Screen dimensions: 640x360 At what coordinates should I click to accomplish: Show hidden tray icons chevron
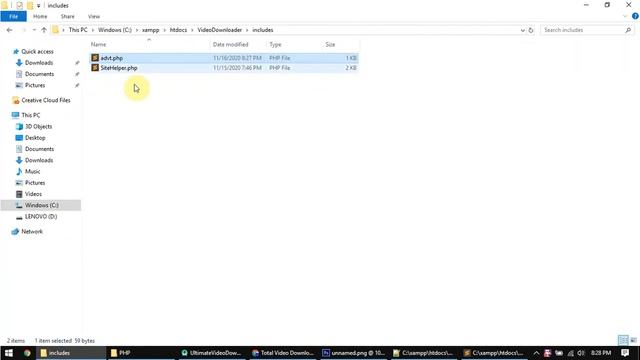pos(536,353)
